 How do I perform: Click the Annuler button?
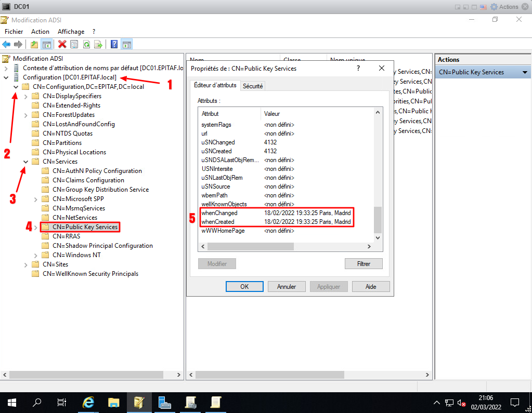tap(287, 287)
